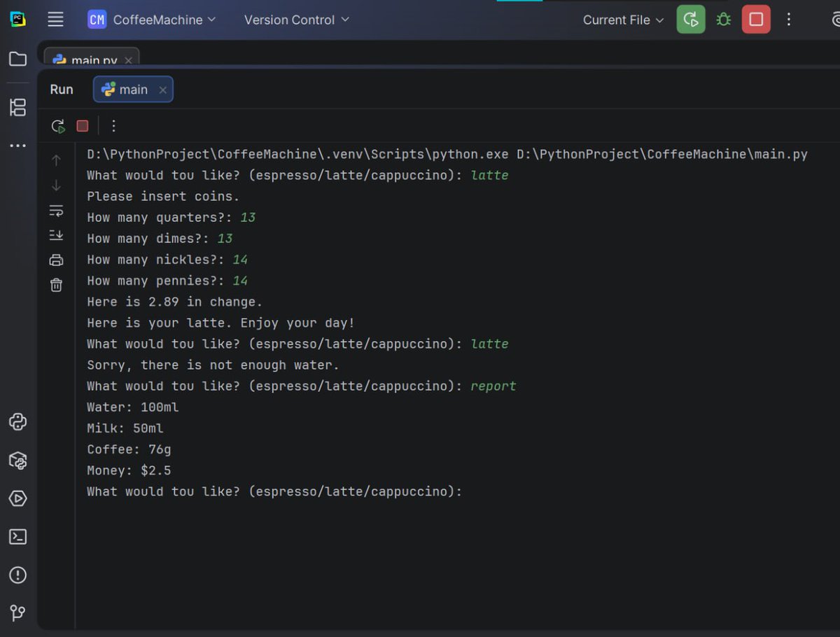Click the 'Money: $2.5' report line
This screenshot has width=840, height=637.
[x=129, y=470]
